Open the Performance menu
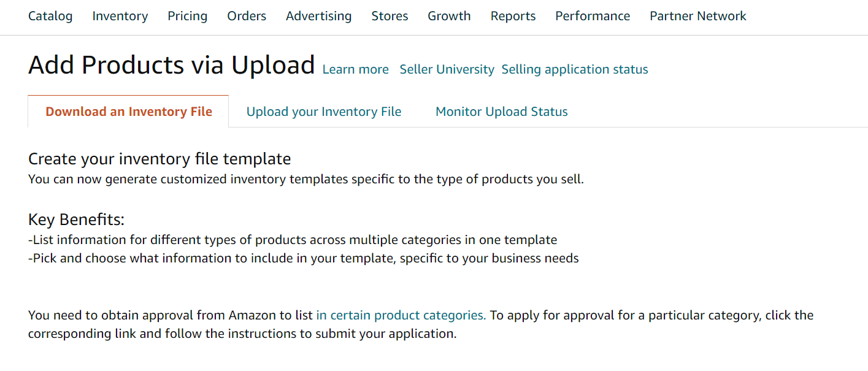Image resolution: width=868 pixels, height=371 pixels. pyautogui.click(x=593, y=17)
